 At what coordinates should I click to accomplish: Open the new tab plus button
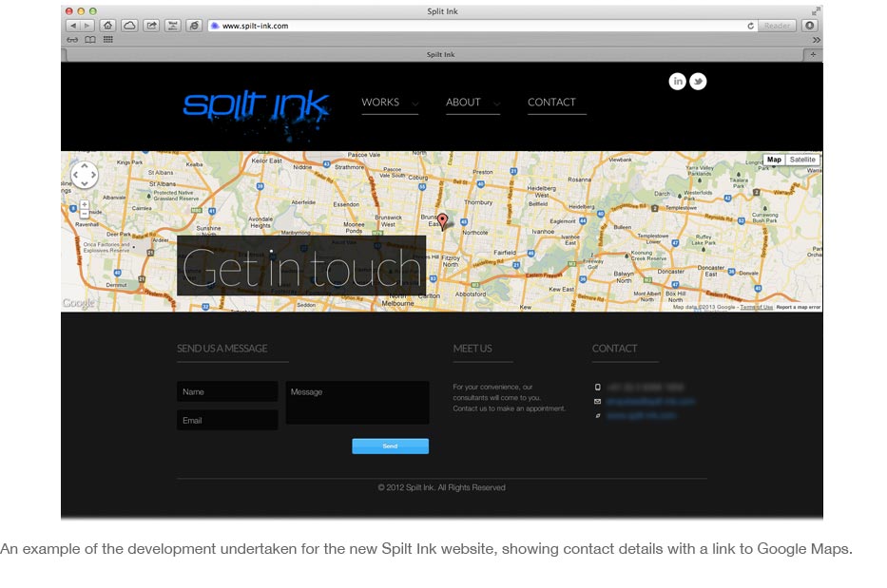click(813, 54)
